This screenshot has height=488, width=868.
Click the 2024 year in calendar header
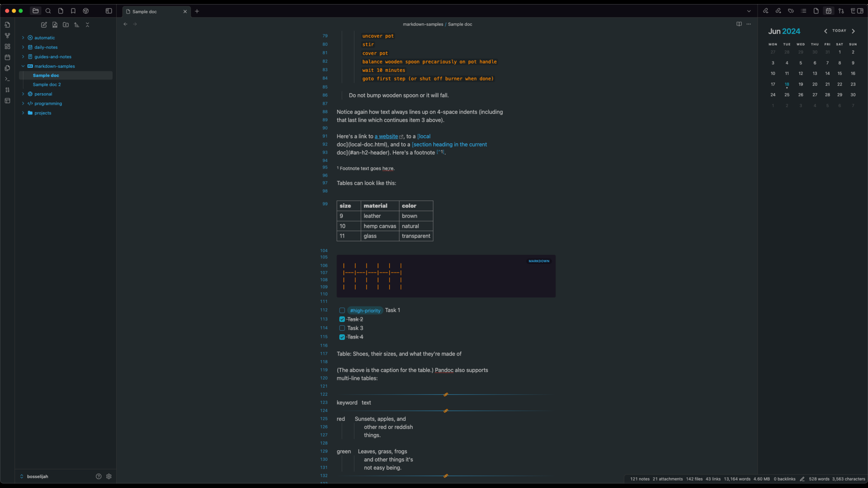(x=791, y=31)
